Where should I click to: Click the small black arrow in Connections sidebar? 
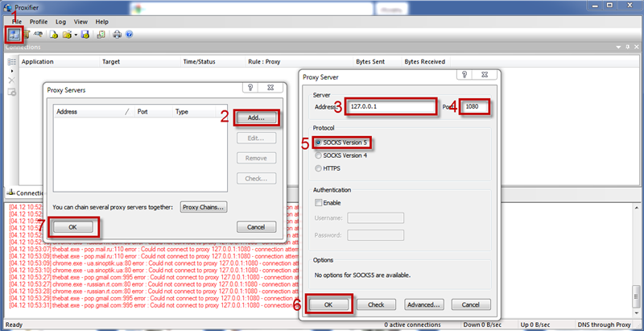pos(12,71)
